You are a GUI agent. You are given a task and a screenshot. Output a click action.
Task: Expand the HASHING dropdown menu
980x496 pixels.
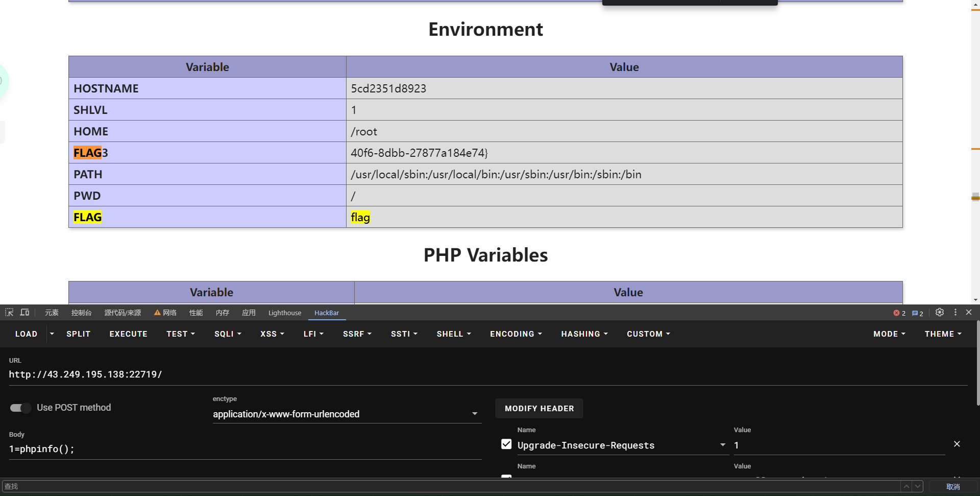click(x=584, y=334)
